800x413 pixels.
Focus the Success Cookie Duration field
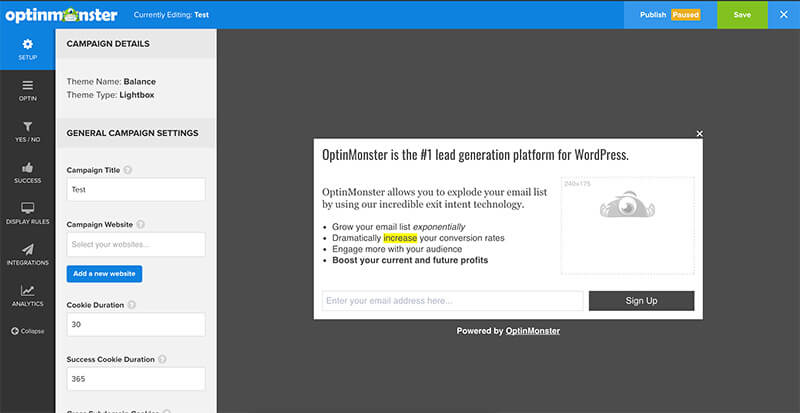(136, 379)
